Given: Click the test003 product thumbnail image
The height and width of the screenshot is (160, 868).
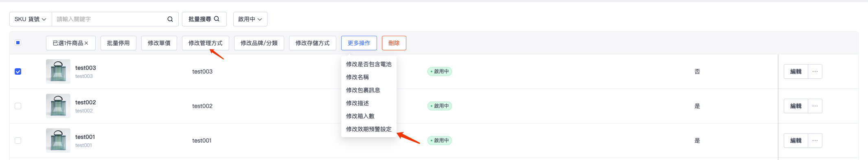Looking at the screenshot, I should pyautogui.click(x=58, y=71).
